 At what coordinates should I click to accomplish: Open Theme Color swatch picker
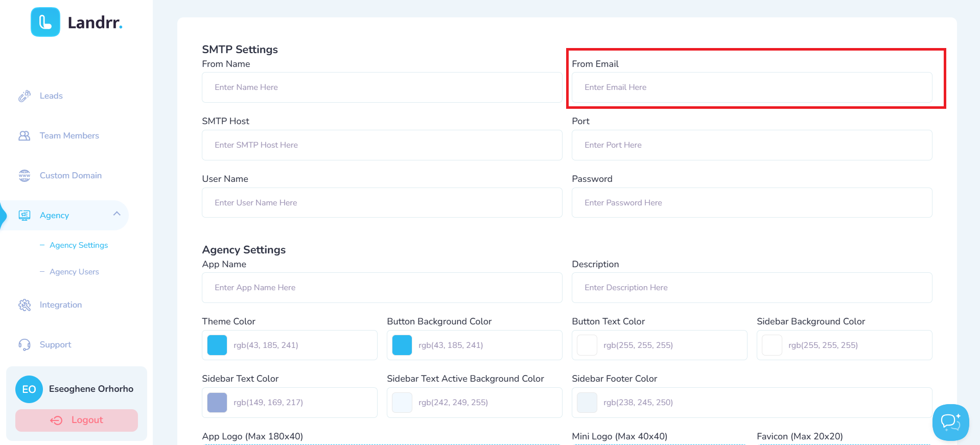[217, 345]
